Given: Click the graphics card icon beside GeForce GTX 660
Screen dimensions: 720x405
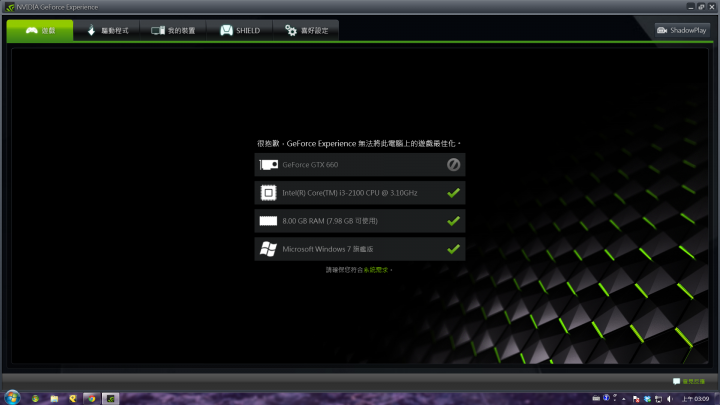Looking at the screenshot, I should 269,165.
